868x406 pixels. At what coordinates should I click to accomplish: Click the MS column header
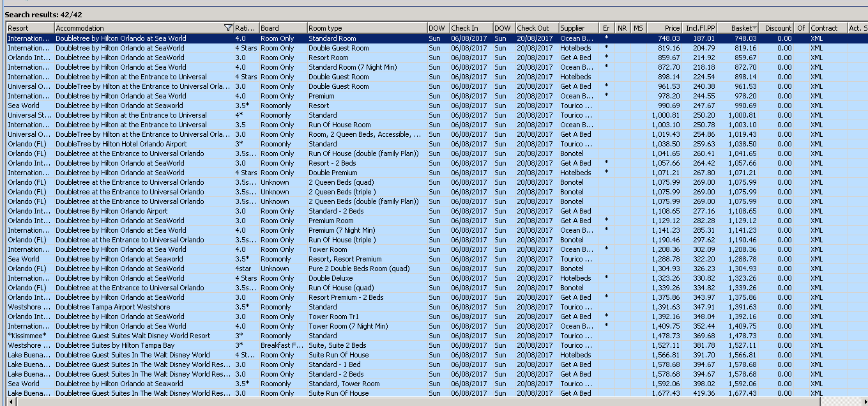pos(638,28)
